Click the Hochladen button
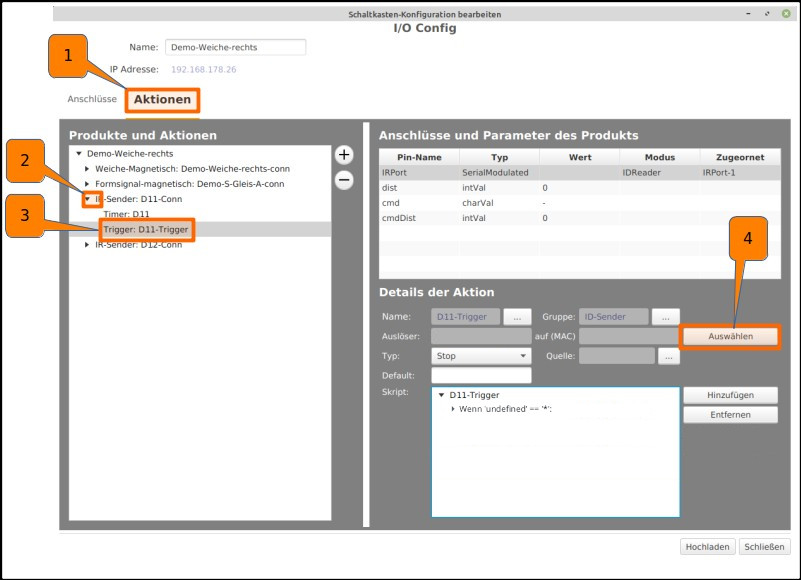801x580 pixels. [x=707, y=547]
